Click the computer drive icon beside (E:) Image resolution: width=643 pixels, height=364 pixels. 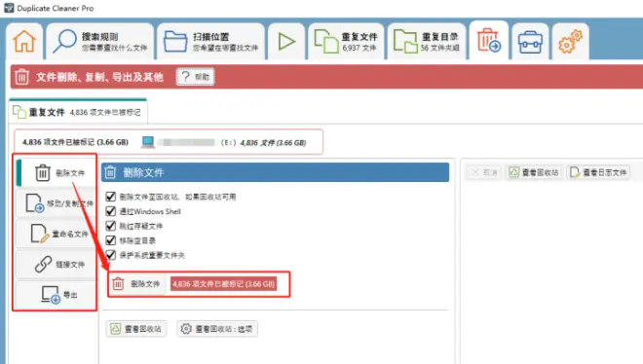click(148, 142)
